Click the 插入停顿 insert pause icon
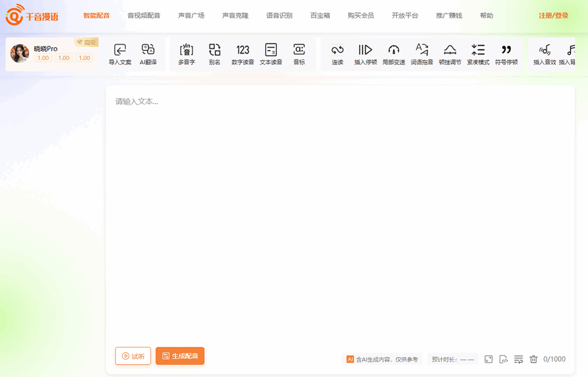The width and height of the screenshot is (588, 377). click(365, 50)
